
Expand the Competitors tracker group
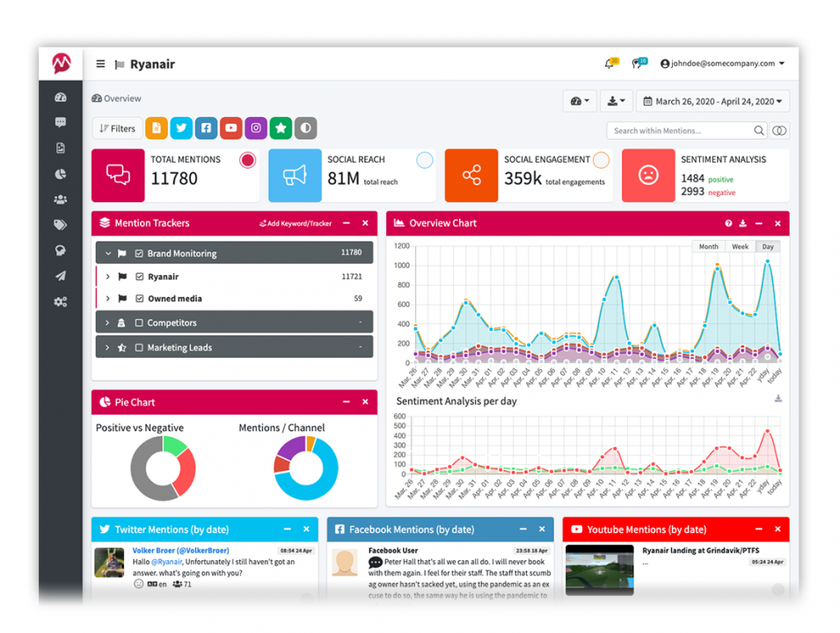coord(107,323)
